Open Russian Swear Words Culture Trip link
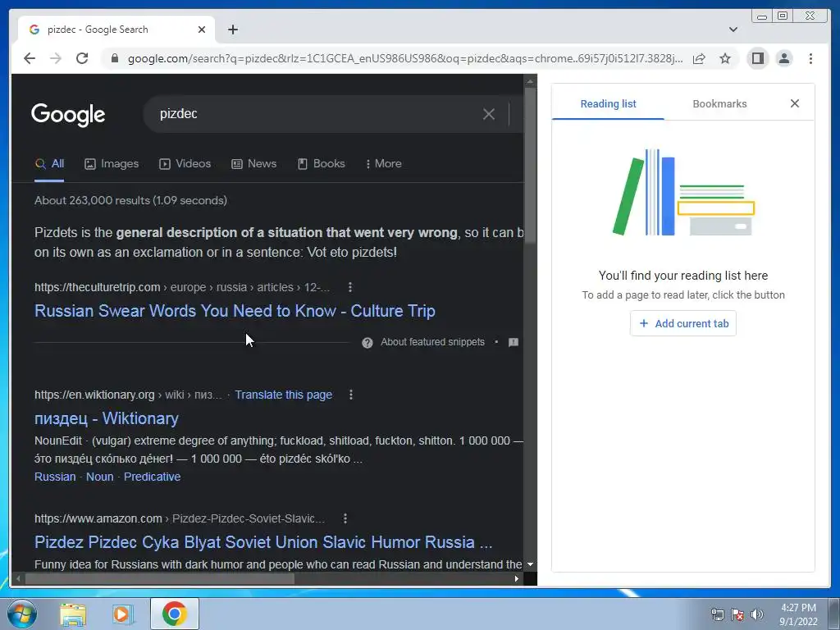840x630 pixels. [235, 311]
